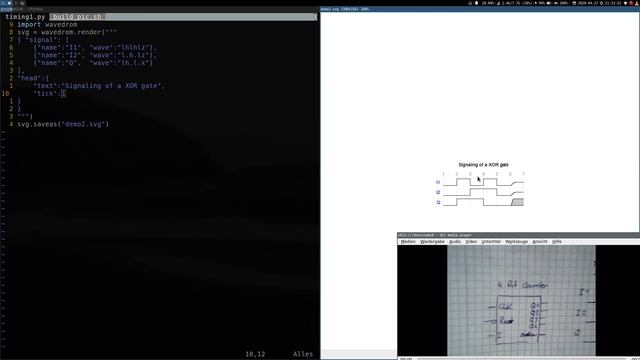Click the VLC media player title bar

point(518,235)
